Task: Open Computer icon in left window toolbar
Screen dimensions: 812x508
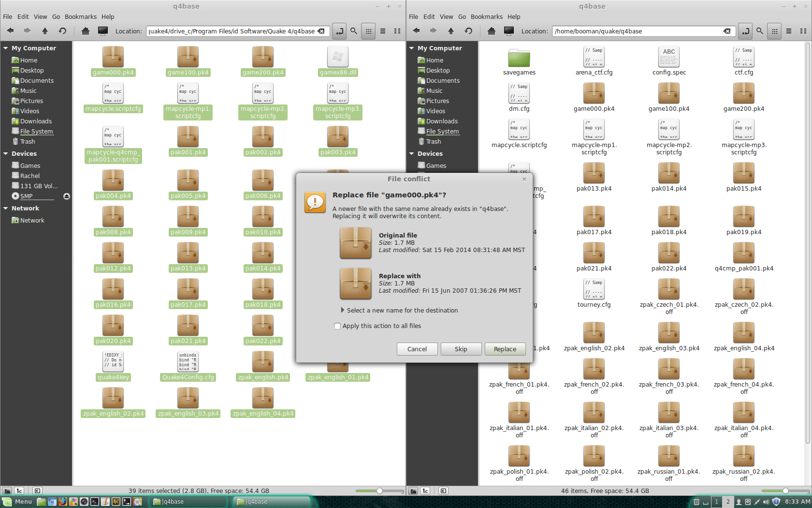Action: pos(103,31)
